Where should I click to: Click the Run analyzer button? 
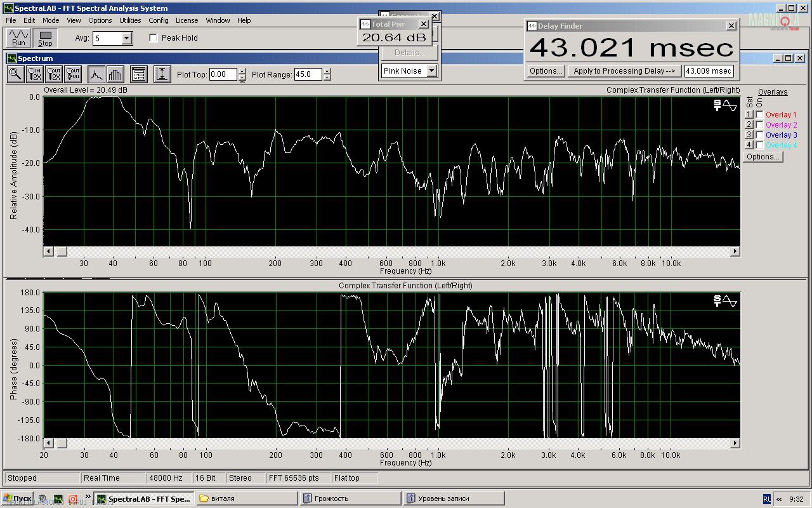coord(18,38)
